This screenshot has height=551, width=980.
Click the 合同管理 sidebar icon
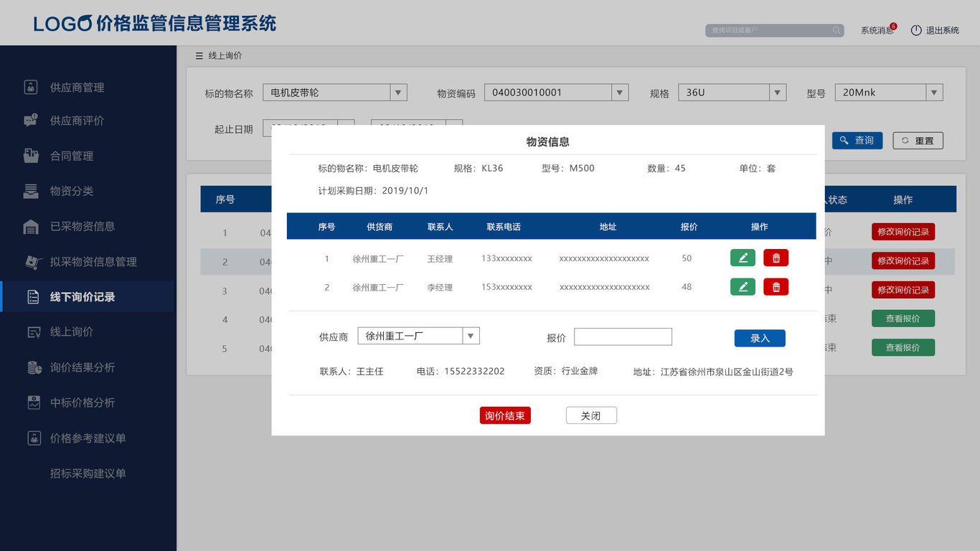pos(31,156)
